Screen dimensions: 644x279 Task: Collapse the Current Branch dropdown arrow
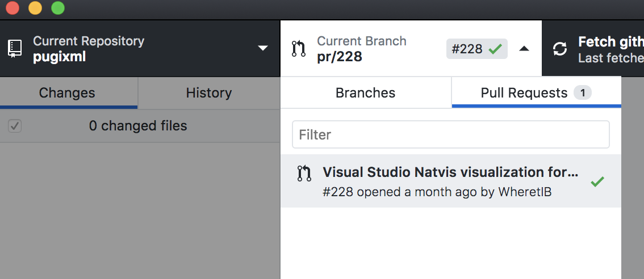(x=524, y=48)
